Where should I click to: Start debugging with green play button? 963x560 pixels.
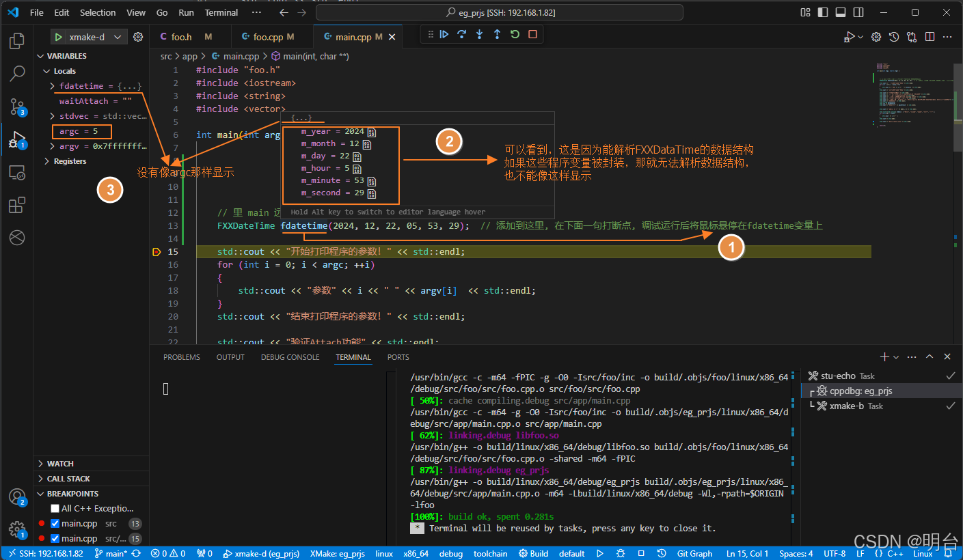tap(59, 37)
